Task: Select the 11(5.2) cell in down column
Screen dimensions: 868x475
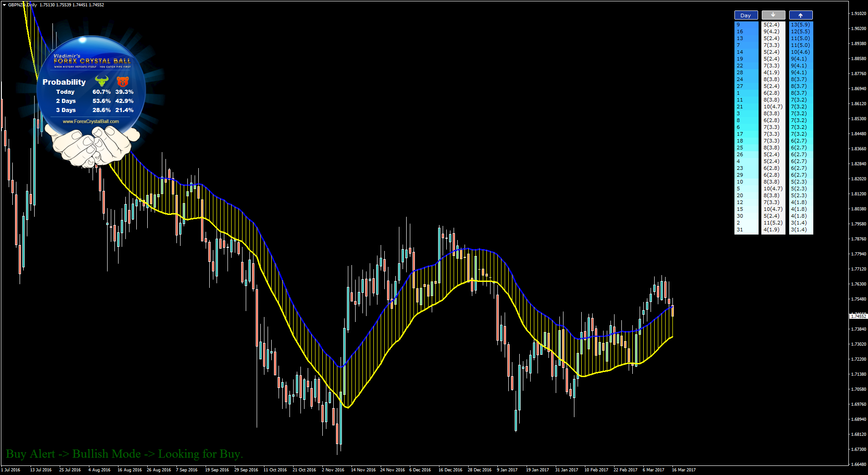Action: (773, 223)
